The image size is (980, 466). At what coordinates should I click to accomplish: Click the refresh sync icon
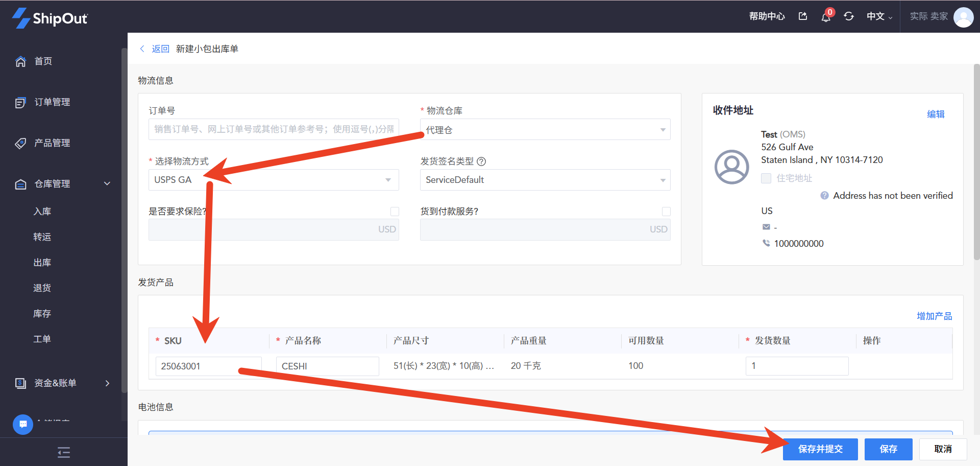[849, 16]
